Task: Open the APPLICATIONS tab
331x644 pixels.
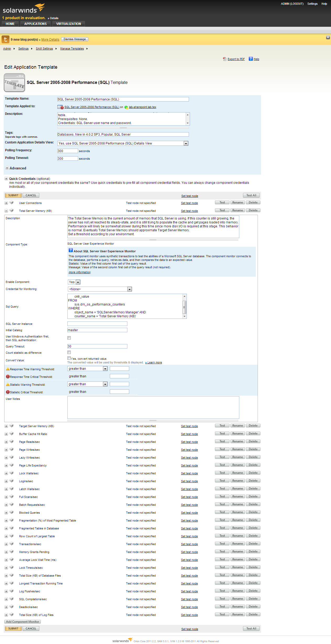Action: coord(35,24)
